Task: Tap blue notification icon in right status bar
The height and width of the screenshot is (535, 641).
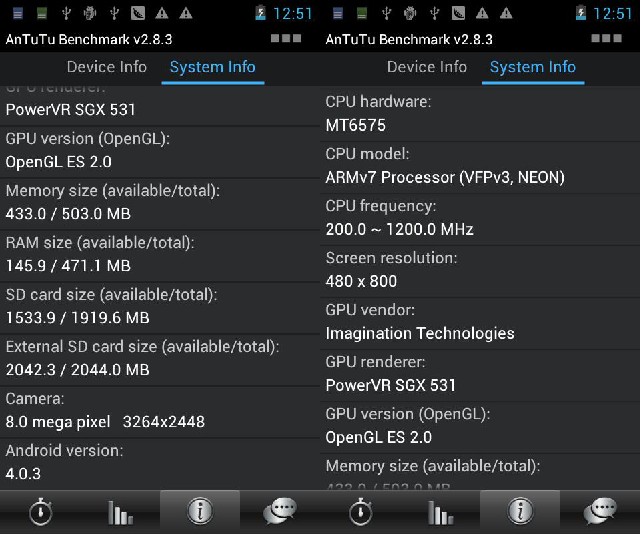Action: coord(338,14)
